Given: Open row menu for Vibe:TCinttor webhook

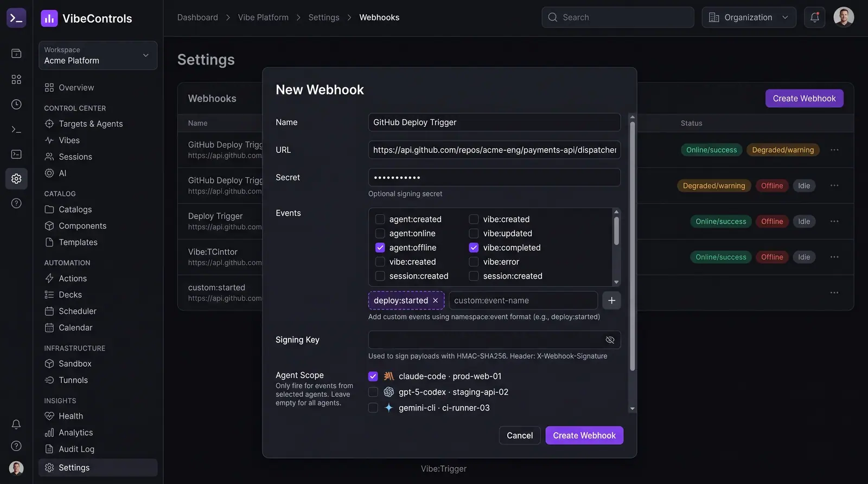Looking at the screenshot, I should 834,257.
